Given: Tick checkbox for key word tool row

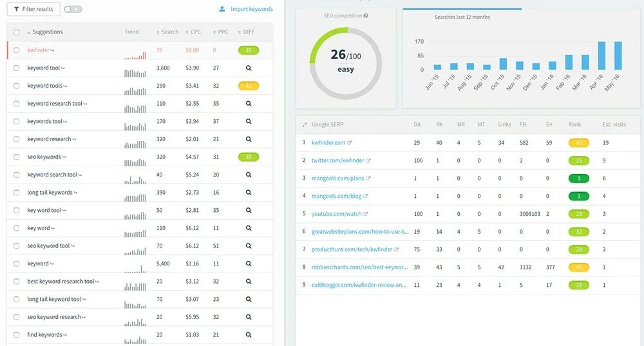Looking at the screenshot, I should [17, 211].
